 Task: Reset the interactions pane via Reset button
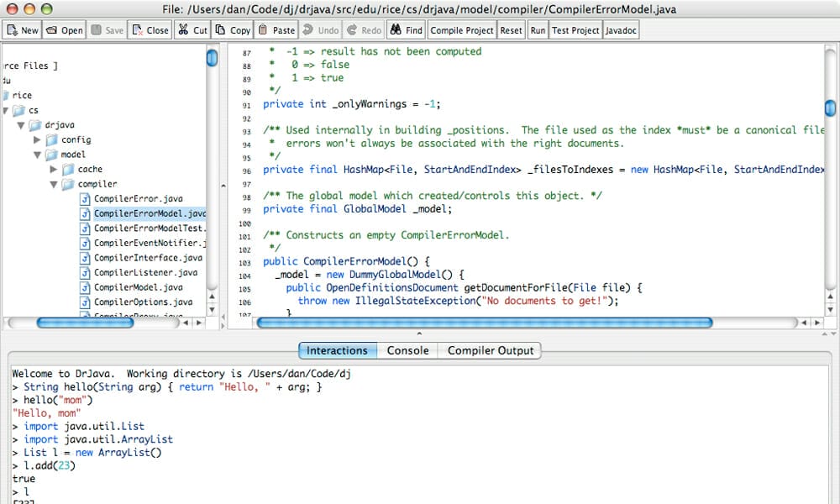(511, 29)
